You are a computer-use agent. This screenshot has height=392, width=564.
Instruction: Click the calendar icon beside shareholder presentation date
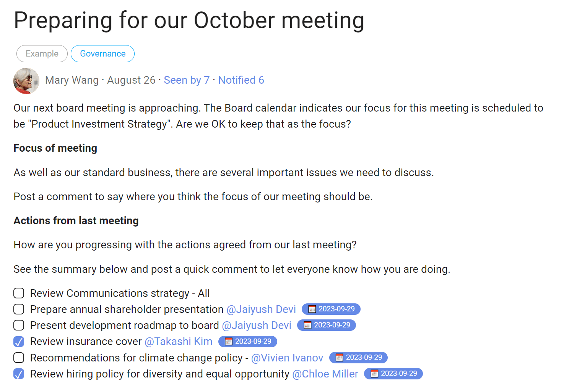click(x=312, y=309)
